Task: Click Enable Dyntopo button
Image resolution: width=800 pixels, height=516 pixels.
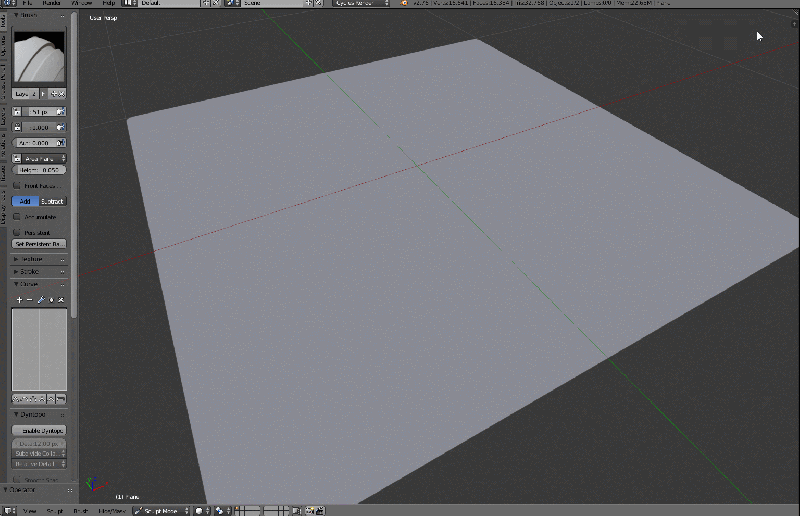Action: [x=39, y=431]
